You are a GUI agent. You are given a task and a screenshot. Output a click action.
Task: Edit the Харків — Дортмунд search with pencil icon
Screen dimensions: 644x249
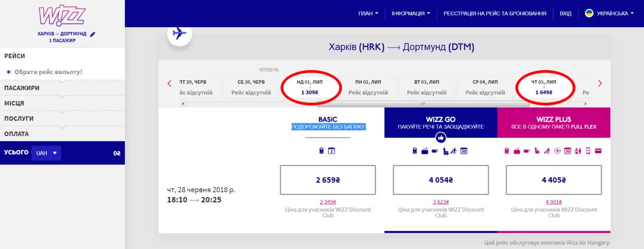click(93, 34)
